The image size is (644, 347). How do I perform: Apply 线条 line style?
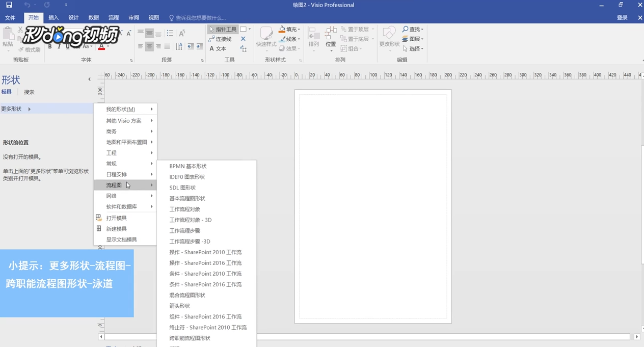pos(289,39)
